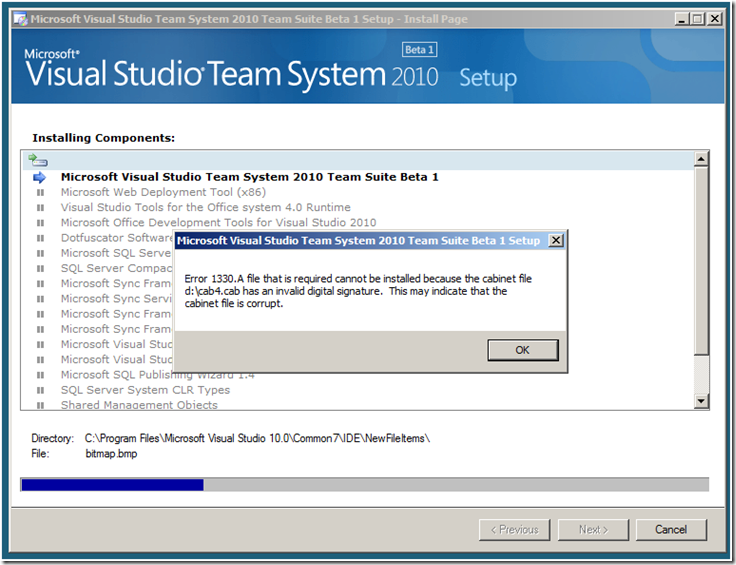Click the setup window's title bar icon
This screenshot has height=565, width=736.
(18, 18)
